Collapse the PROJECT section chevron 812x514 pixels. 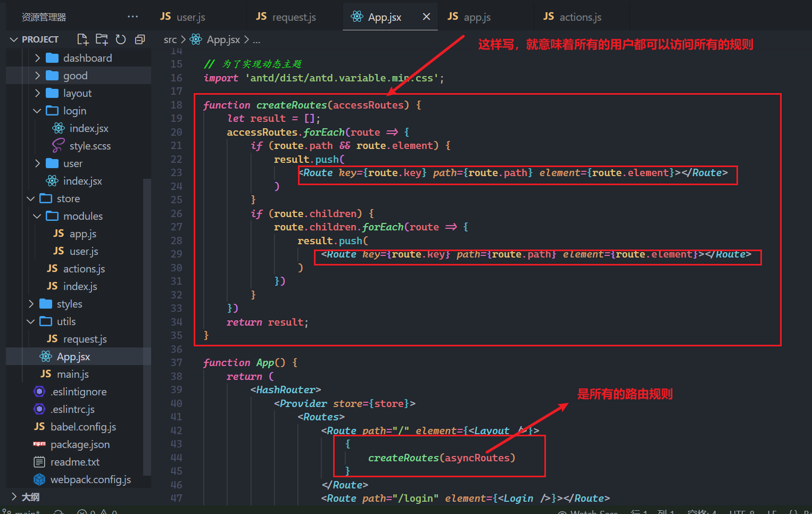14,39
